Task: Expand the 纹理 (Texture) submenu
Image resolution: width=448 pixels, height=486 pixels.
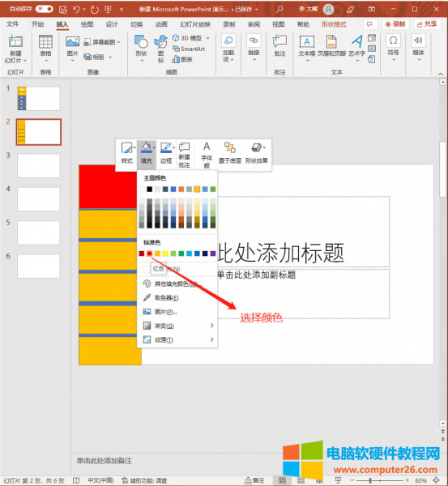Action: tap(177, 339)
